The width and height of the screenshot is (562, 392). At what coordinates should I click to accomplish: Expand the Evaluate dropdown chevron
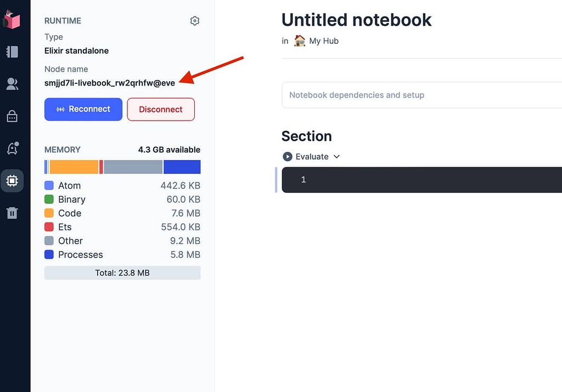336,156
